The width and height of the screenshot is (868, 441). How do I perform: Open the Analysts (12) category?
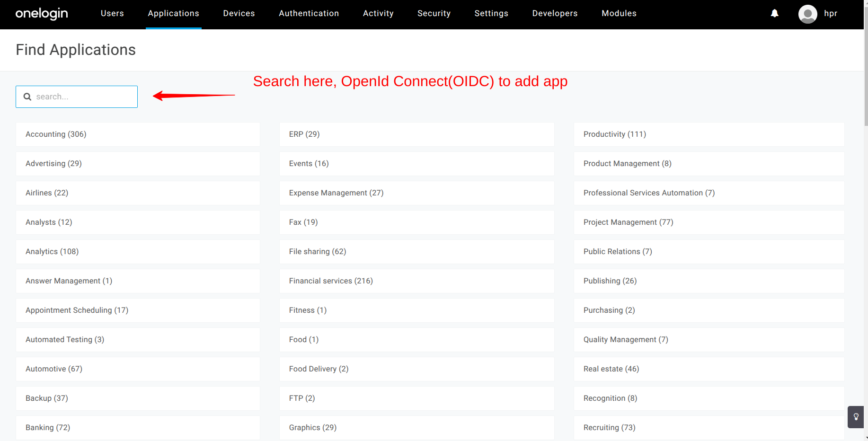click(x=138, y=222)
